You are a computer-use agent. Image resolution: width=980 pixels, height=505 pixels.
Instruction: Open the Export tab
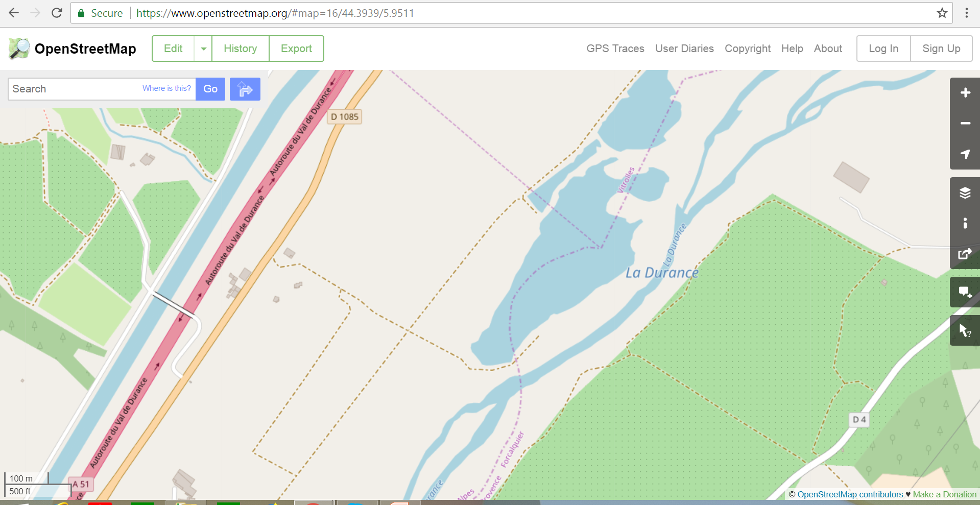296,49
